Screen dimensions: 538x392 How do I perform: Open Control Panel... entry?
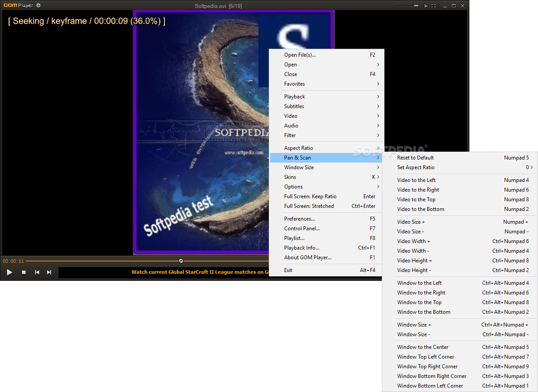pyautogui.click(x=327, y=229)
